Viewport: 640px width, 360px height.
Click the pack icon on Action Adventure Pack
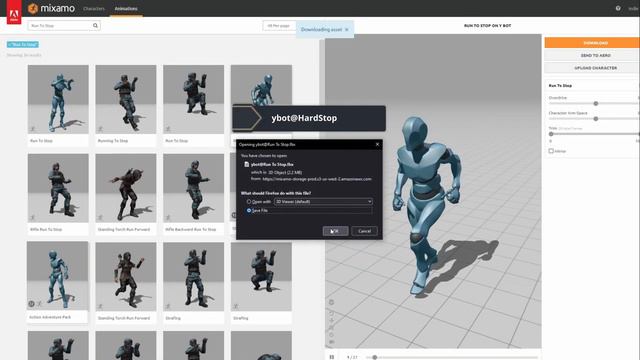tap(31, 304)
